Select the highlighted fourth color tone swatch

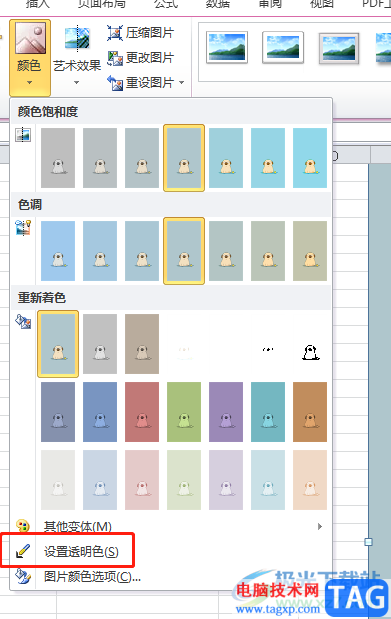coord(184,251)
